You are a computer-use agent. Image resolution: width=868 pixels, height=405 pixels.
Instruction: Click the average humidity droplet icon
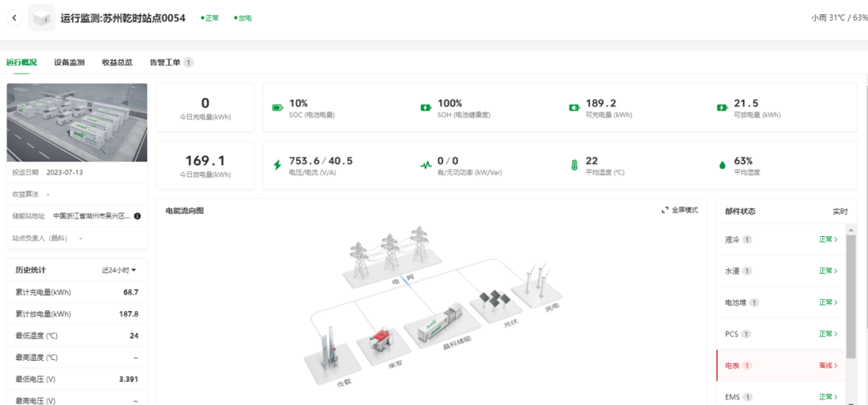point(722,166)
